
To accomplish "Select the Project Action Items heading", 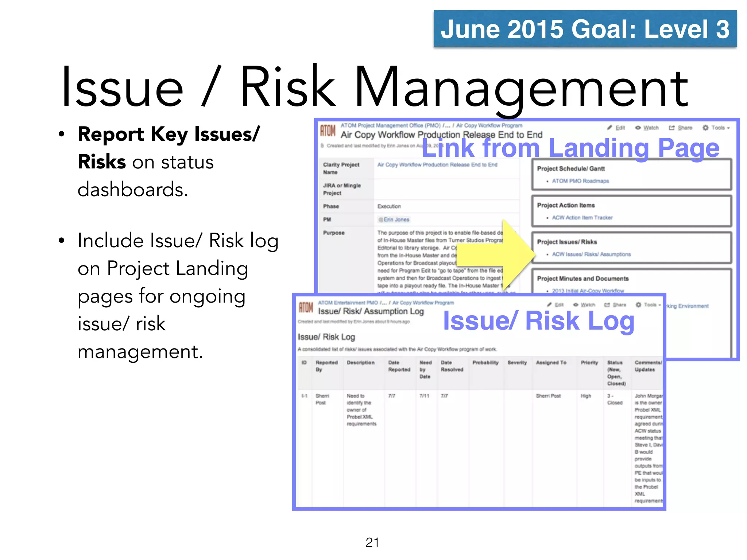I will pos(566,205).
